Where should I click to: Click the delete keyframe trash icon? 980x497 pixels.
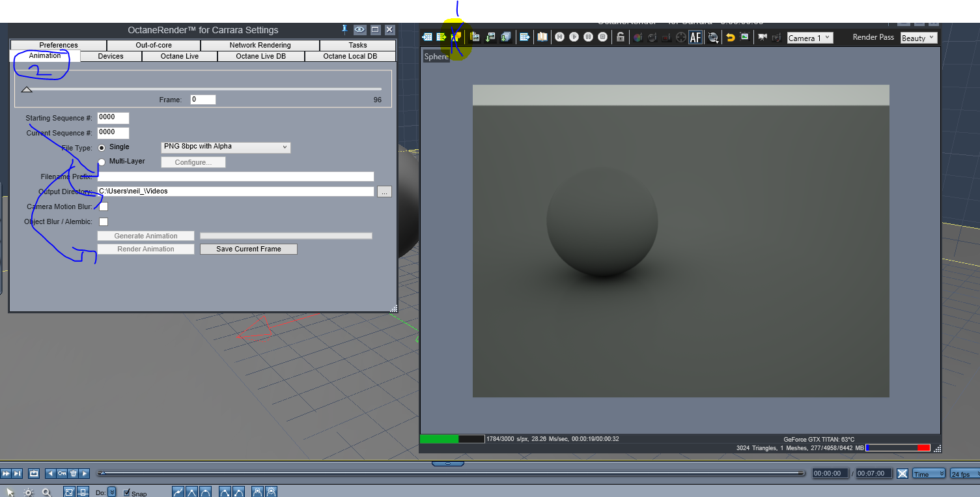74,474
